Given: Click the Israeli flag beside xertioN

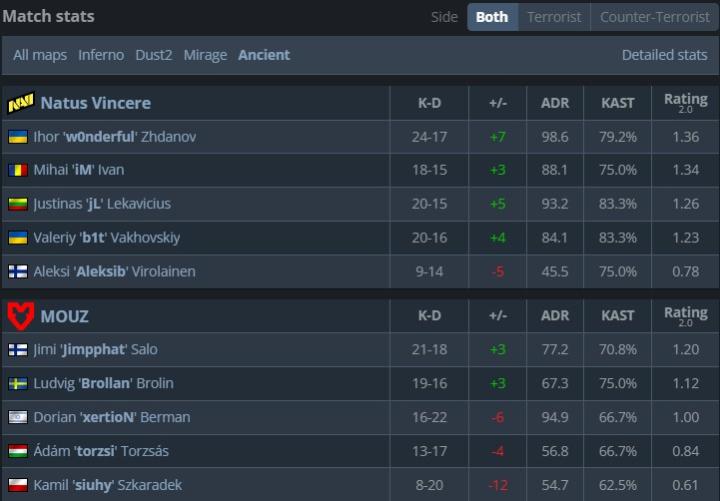Looking at the screenshot, I should 18,417.
